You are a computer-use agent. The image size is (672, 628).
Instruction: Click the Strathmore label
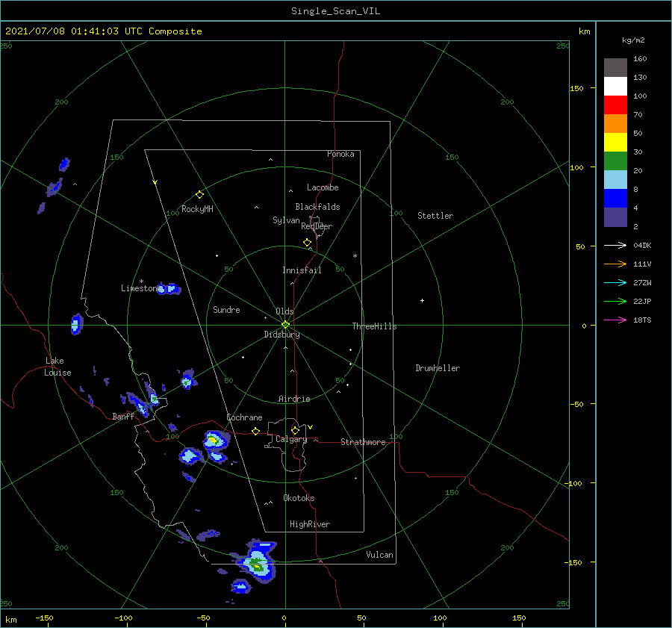(363, 442)
